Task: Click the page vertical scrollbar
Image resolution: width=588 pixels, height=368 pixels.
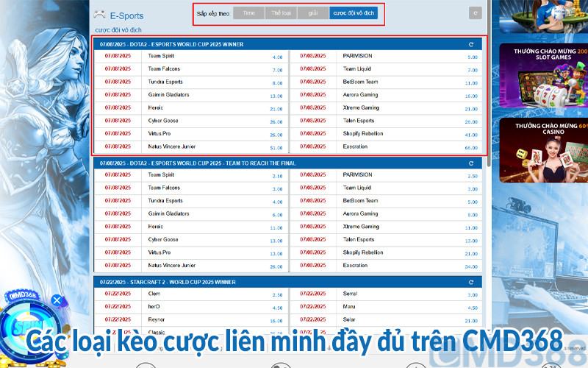Action: (x=489, y=83)
